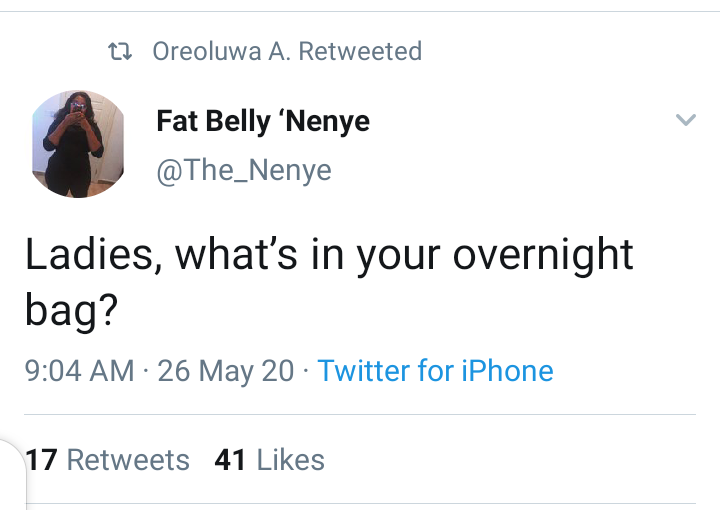
Task: Click the retweet arrows icon above the tweet
Action: tap(120, 51)
